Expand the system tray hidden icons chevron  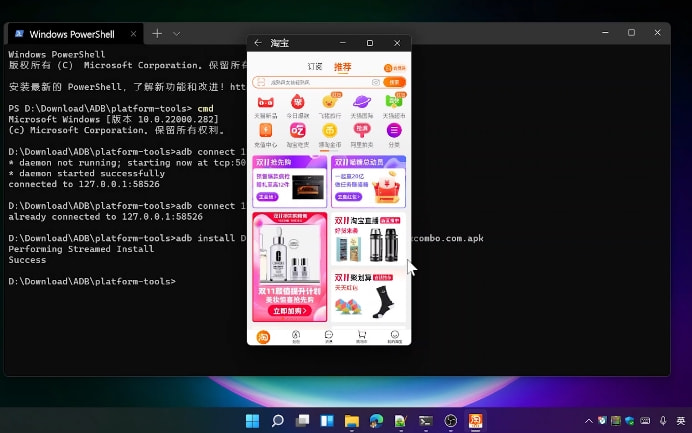click(x=589, y=421)
